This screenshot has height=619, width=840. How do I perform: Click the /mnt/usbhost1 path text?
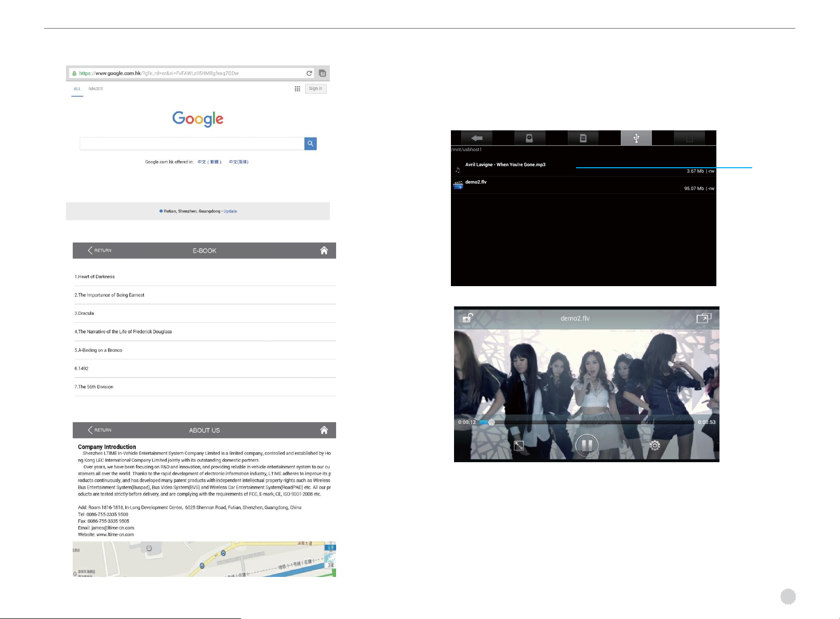click(466, 150)
